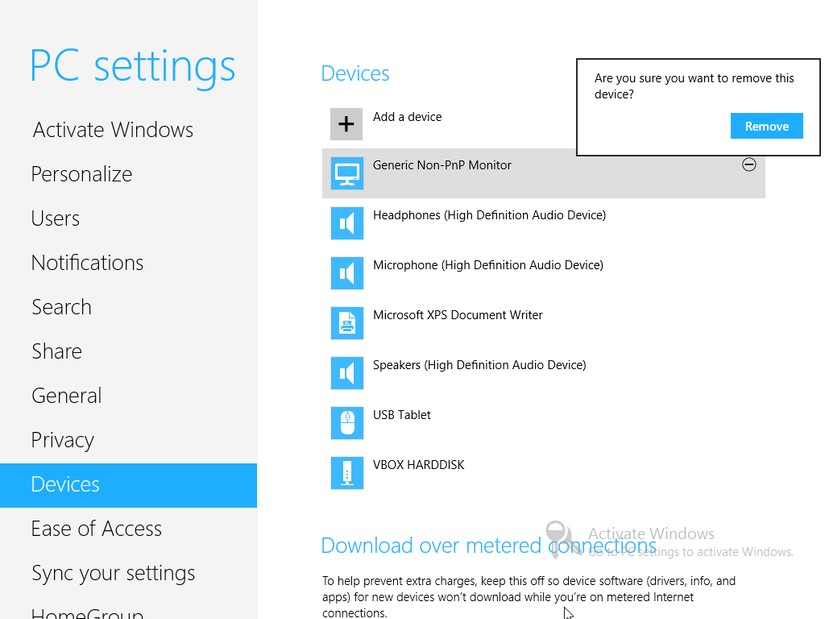Click the minus remove icon on monitor row

[749, 164]
